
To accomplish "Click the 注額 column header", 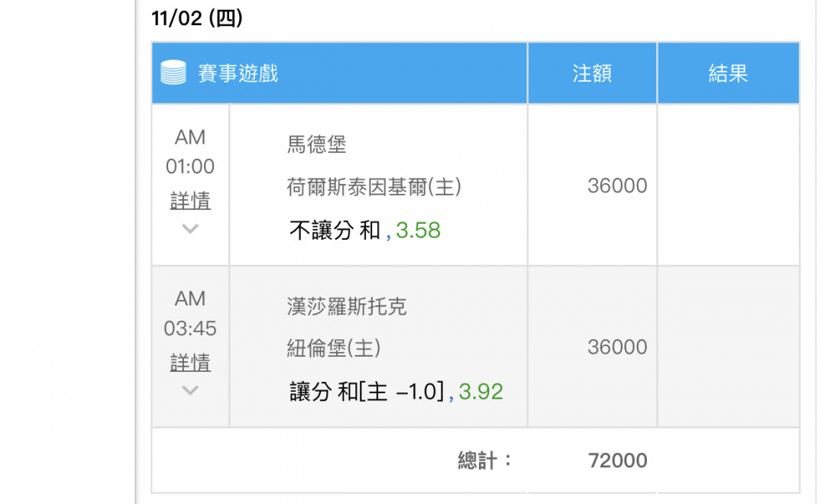I will pos(592,73).
